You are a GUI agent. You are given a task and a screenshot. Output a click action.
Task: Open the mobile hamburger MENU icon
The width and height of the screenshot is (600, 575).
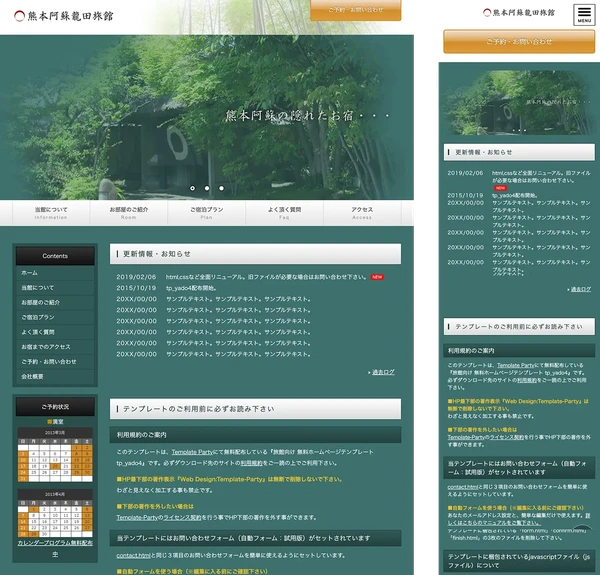583,14
